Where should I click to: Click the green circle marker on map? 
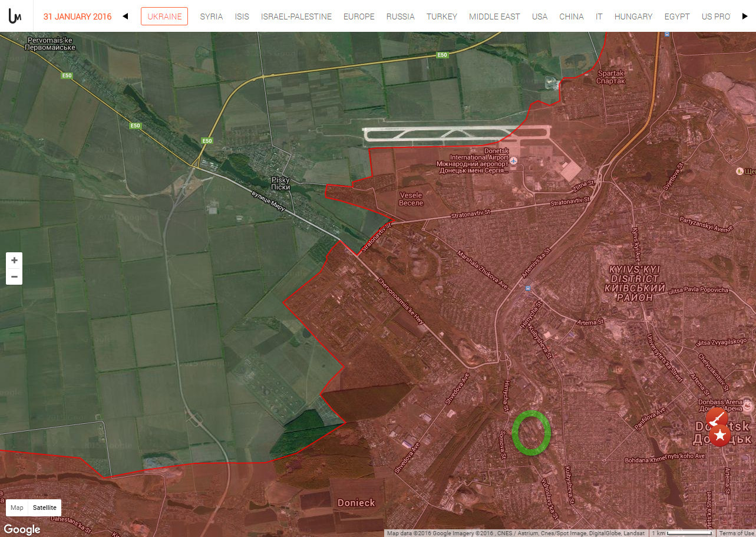coord(531,433)
